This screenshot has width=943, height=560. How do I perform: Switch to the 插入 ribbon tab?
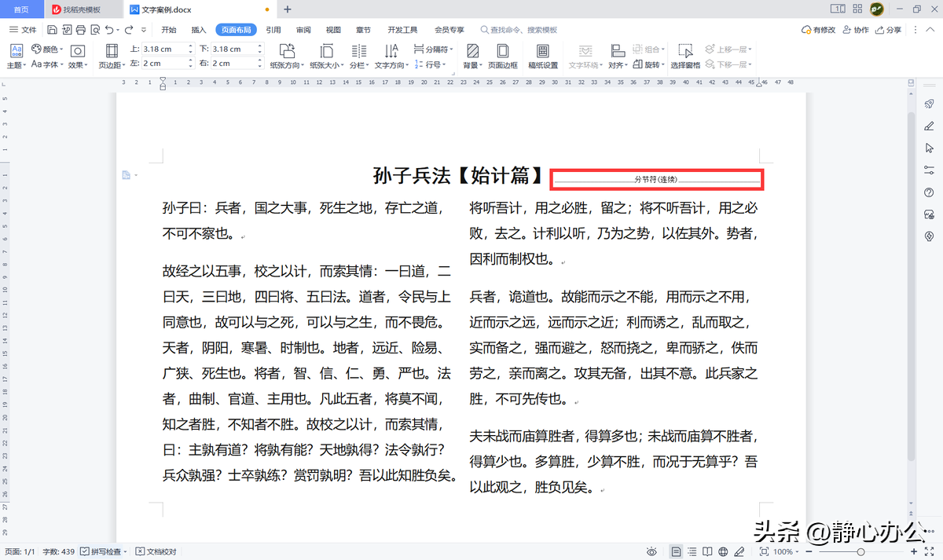point(199,30)
